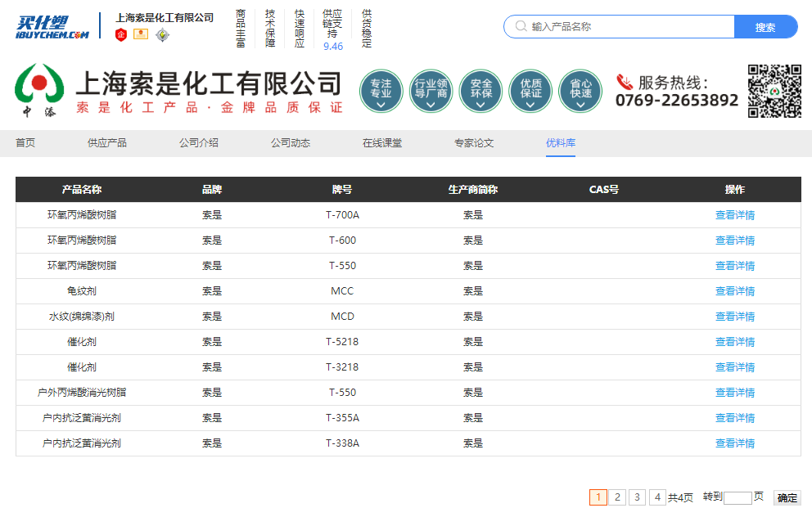This screenshot has height=517, width=812.
Task: Click the hotline number 0769-22653892
Action: (x=677, y=100)
